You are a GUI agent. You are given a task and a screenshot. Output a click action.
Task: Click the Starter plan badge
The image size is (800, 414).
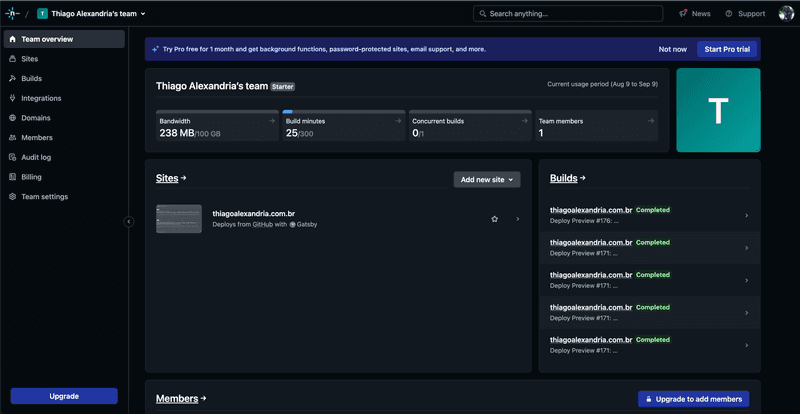283,87
